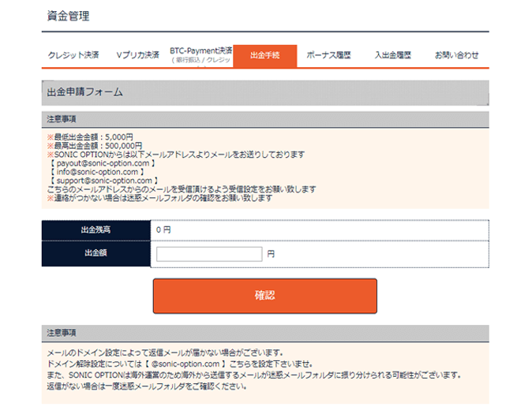Screen dimensions: 532x414
Task: Click the active 出金手続 tab
Action: pyautogui.click(x=265, y=56)
